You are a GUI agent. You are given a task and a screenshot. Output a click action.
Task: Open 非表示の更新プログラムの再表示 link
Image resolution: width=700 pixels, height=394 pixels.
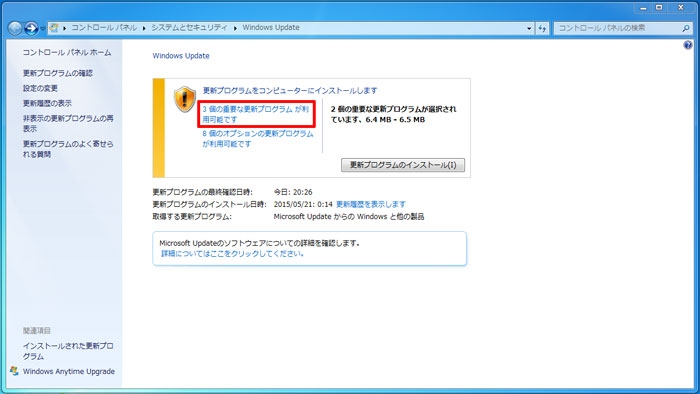tap(68, 124)
